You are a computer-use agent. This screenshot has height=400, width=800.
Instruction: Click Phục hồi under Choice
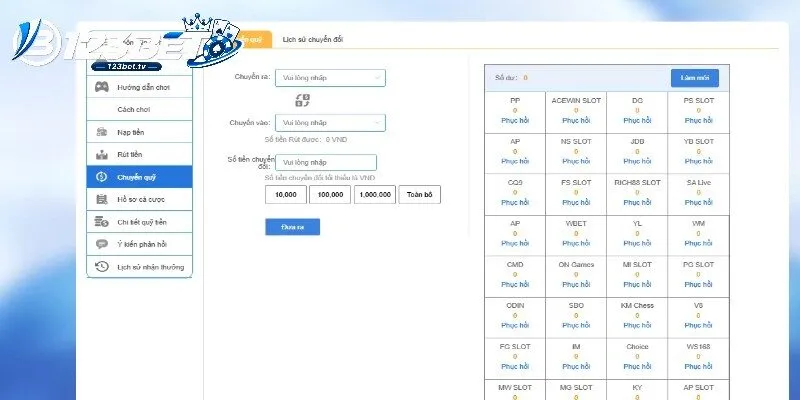coord(637,366)
